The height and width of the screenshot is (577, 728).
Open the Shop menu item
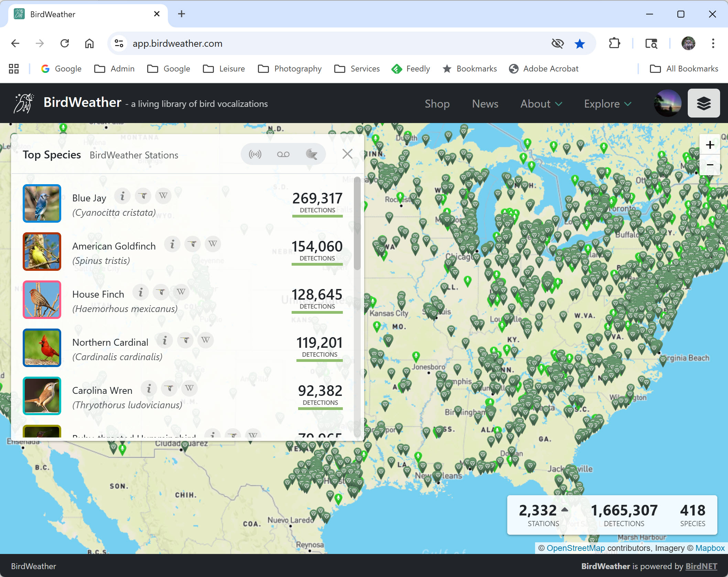pos(437,104)
